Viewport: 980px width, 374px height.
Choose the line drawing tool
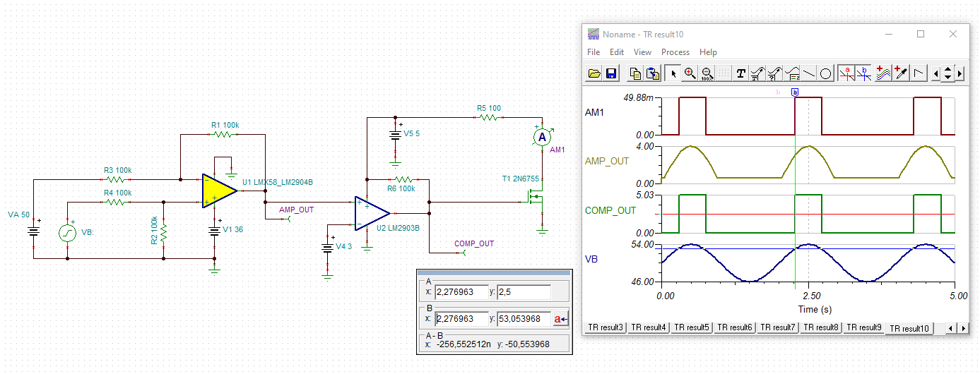click(809, 73)
